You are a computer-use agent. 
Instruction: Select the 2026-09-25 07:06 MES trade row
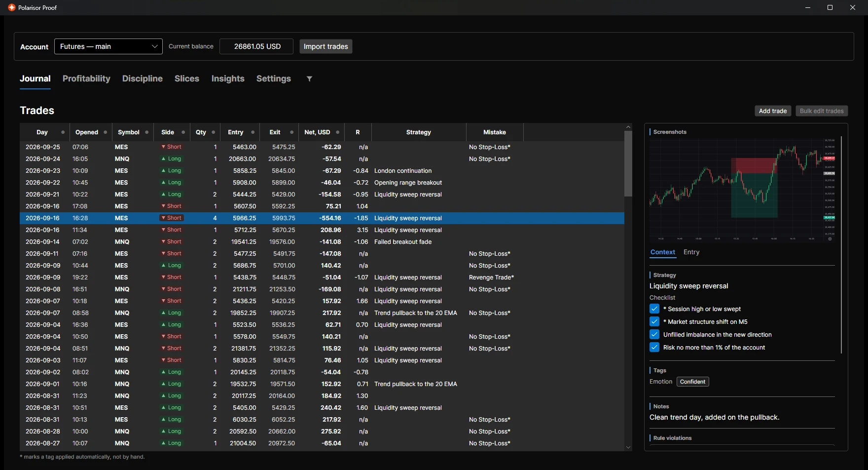322,147
